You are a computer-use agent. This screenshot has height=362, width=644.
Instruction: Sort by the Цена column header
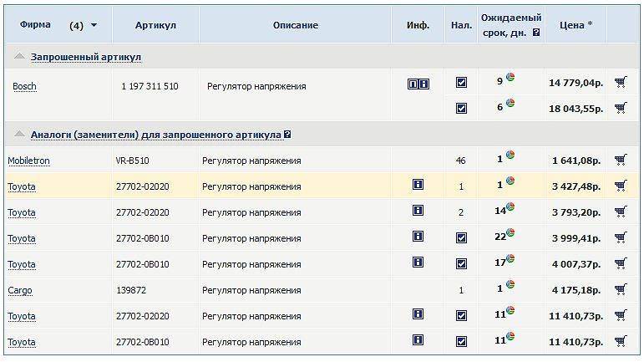576,25
